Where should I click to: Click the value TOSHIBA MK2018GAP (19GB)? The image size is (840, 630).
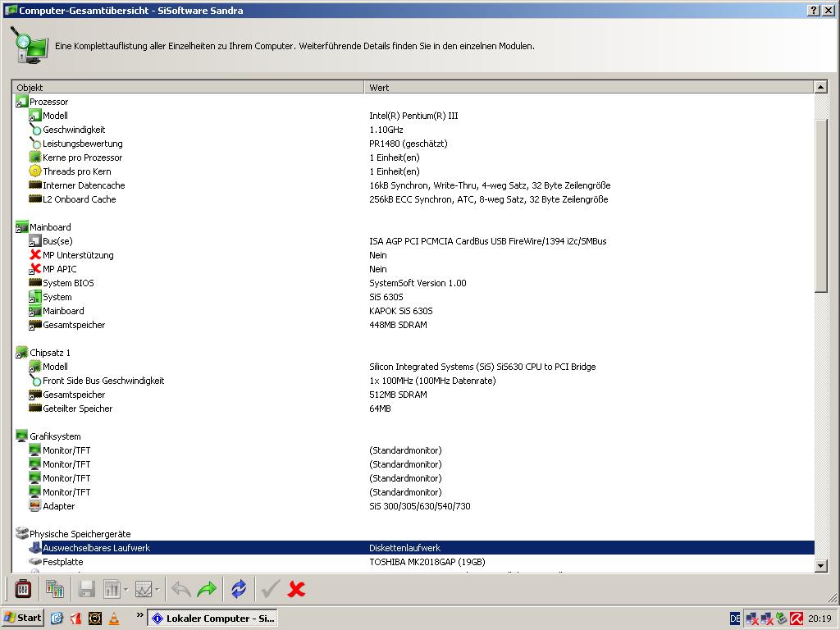point(427,561)
